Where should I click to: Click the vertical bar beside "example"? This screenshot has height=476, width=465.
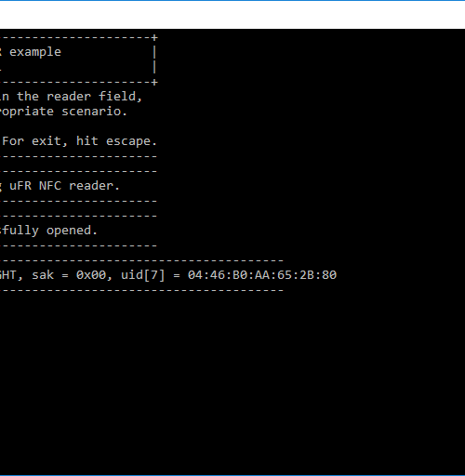click(x=154, y=52)
